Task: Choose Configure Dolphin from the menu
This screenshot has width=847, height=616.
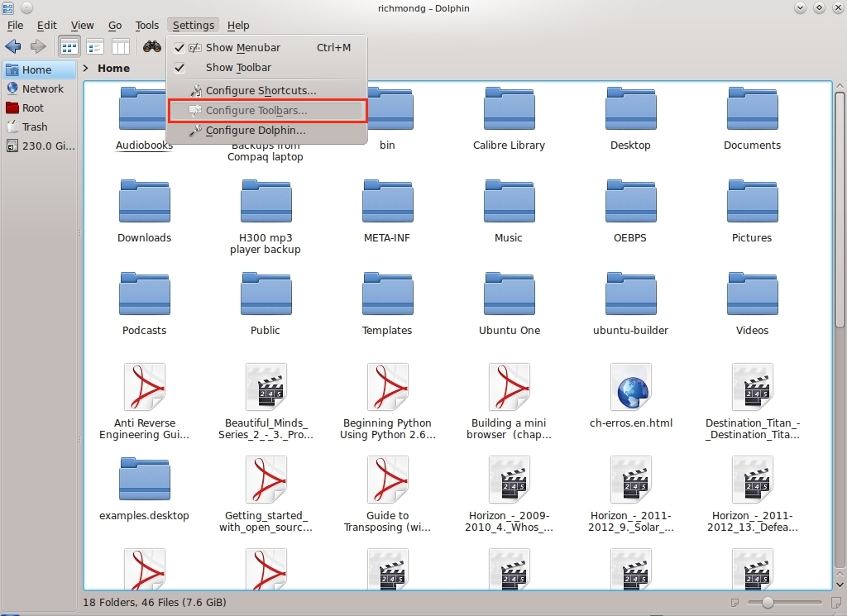Action: point(255,131)
